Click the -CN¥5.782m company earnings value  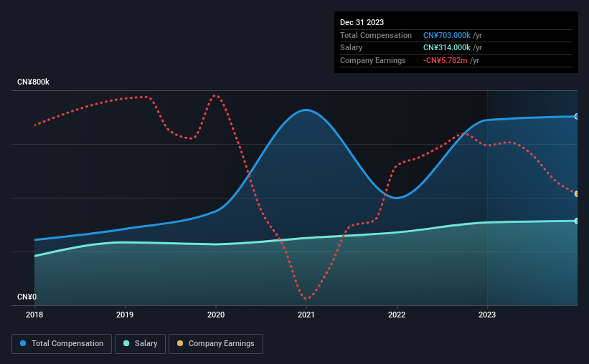tap(445, 60)
